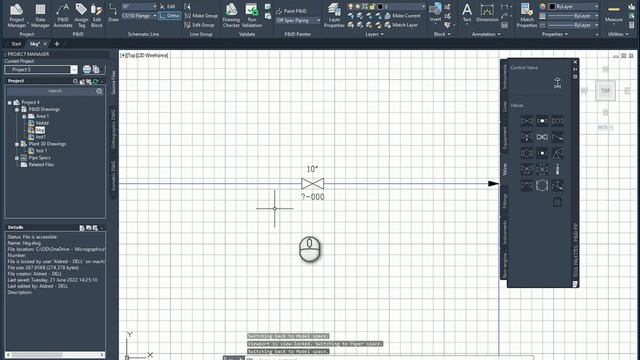Expand the Area 1 folder node

24,116
